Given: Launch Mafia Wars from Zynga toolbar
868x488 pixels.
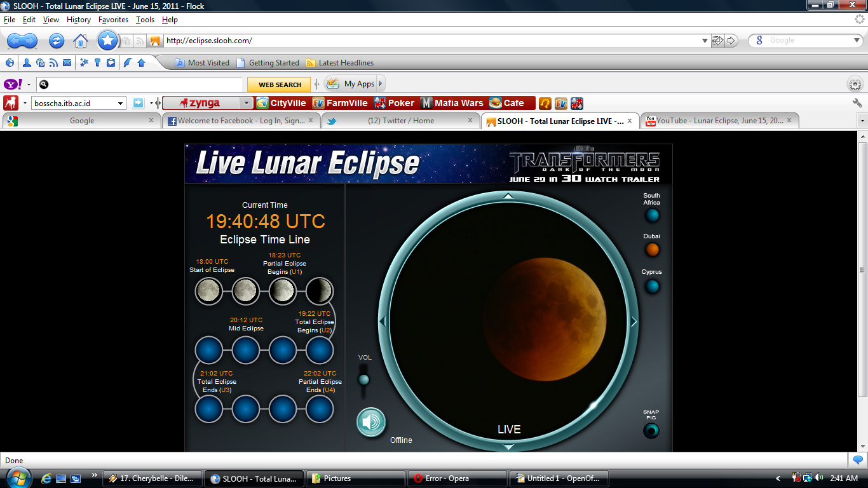Looking at the screenshot, I should point(452,103).
